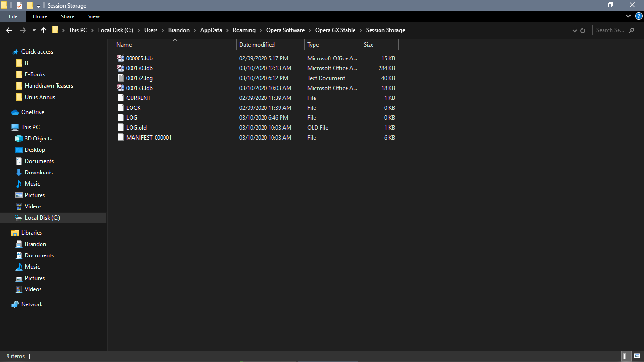The height and width of the screenshot is (362, 644).
Task: Open the address bar history dropdown
Action: coord(574,30)
